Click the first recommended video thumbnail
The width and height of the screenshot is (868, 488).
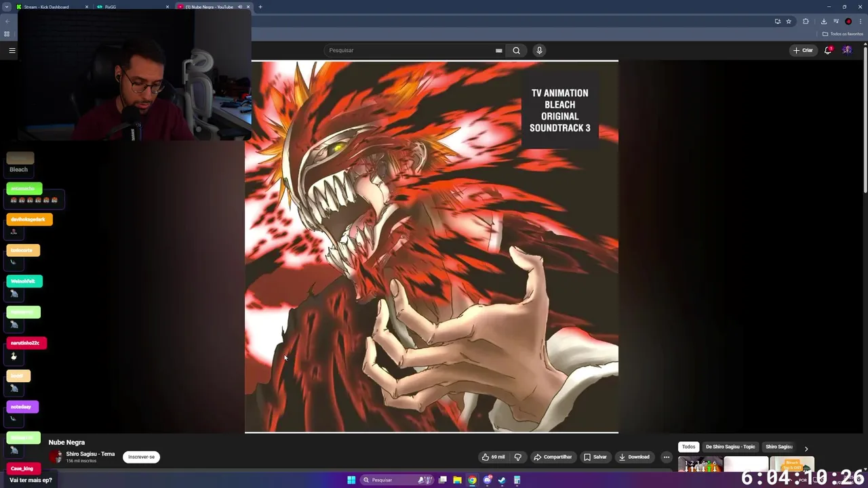[x=700, y=465]
